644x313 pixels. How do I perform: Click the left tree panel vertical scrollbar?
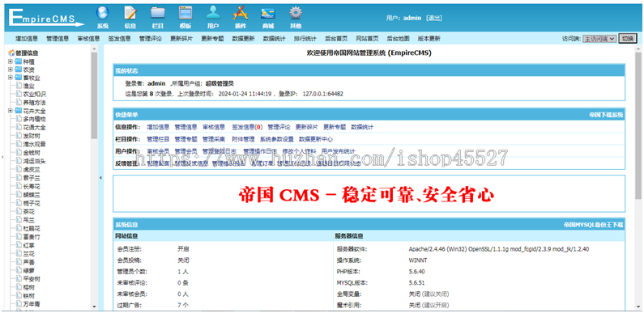click(94, 95)
